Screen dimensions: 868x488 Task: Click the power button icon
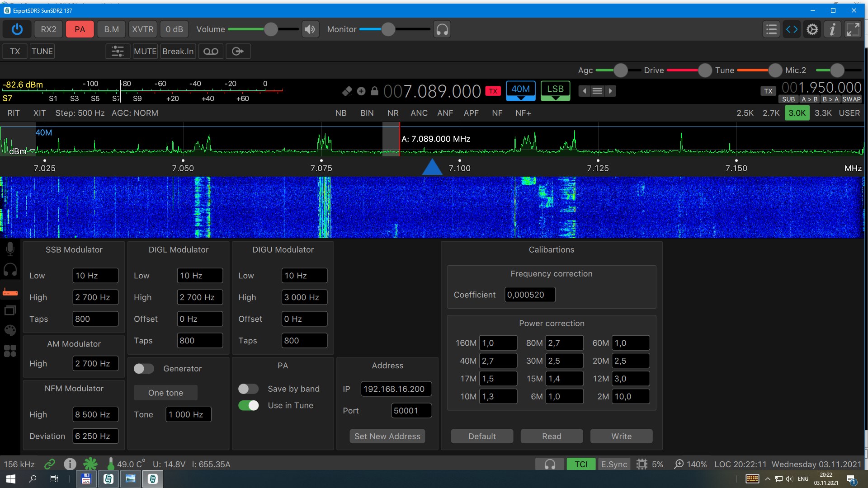tap(17, 29)
